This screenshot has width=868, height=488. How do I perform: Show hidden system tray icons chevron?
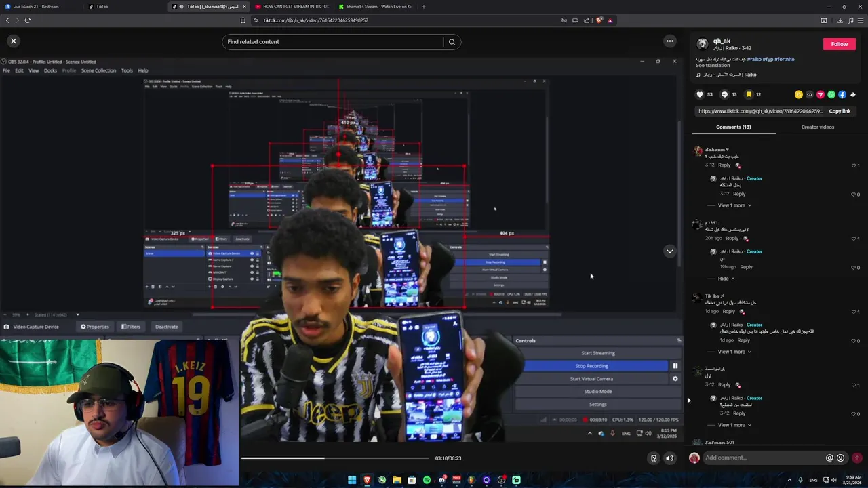click(x=789, y=480)
